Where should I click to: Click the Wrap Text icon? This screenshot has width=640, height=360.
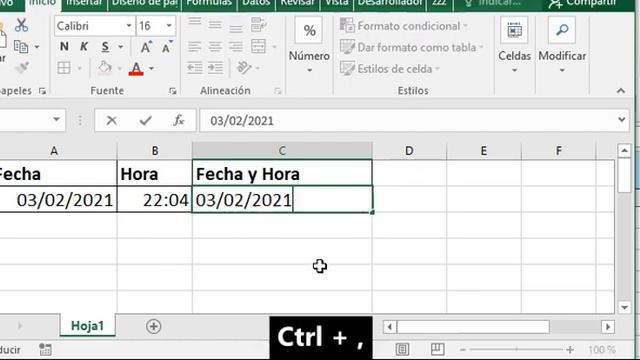click(258, 25)
